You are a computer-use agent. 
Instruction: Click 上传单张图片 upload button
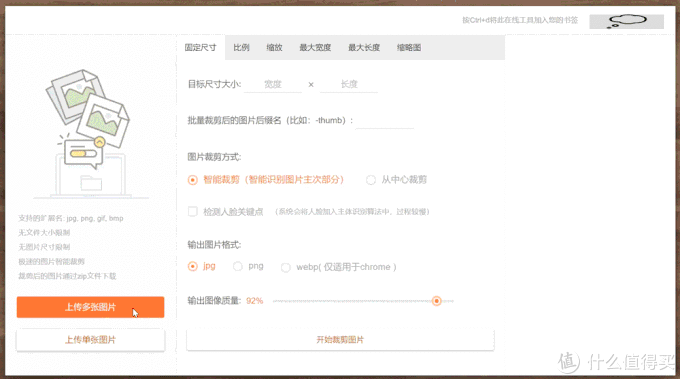tap(91, 340)
